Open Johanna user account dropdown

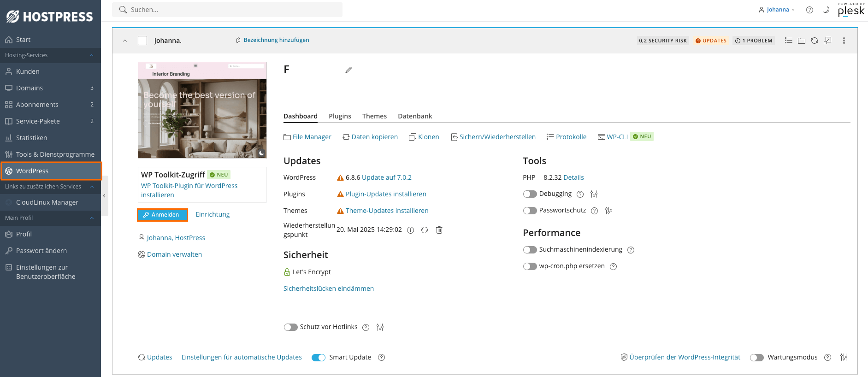coord(777,10)
